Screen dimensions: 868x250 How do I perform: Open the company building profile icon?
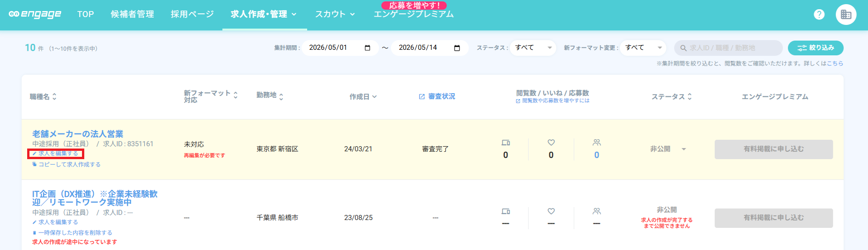(846, 14)
